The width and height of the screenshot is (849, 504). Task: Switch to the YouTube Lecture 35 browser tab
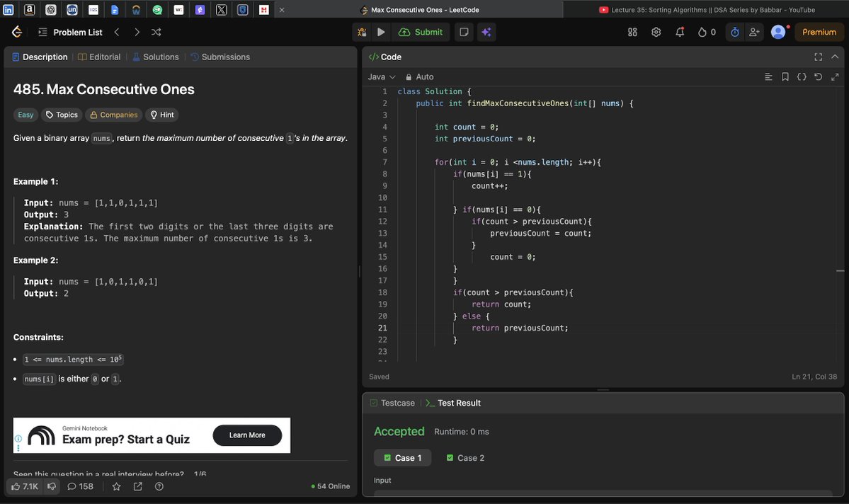tap(706, 10)
